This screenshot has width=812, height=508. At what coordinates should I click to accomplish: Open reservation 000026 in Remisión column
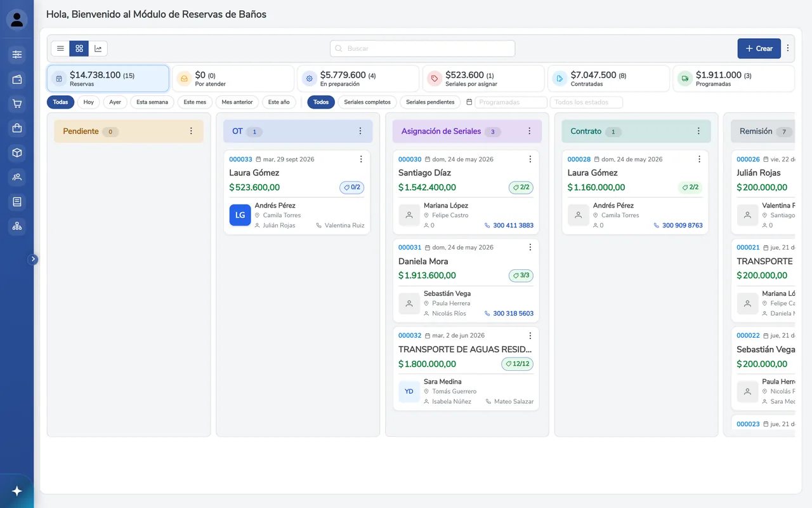(x=748, y=159)
